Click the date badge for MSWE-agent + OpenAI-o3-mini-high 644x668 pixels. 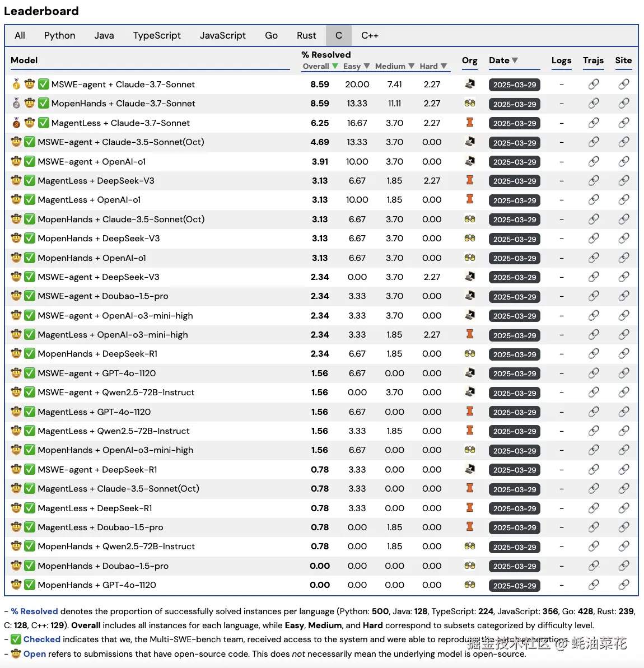coord(515,316)
